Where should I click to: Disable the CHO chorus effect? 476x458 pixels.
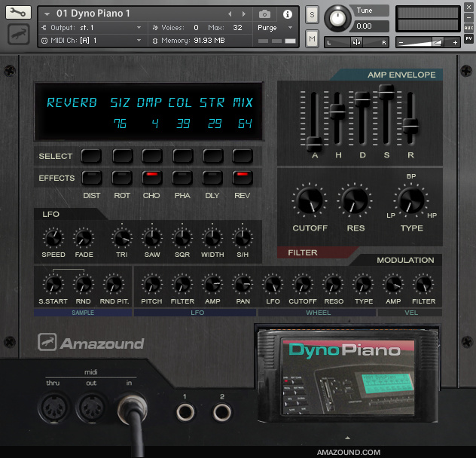152,178
